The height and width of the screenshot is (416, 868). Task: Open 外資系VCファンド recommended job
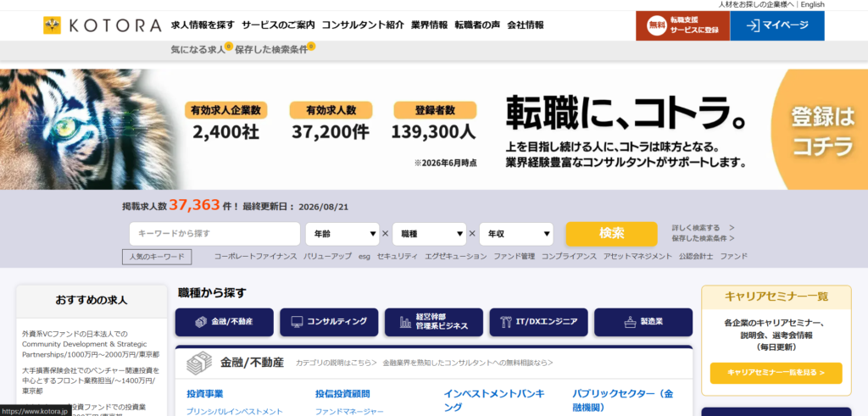click(x=91, y=343)
